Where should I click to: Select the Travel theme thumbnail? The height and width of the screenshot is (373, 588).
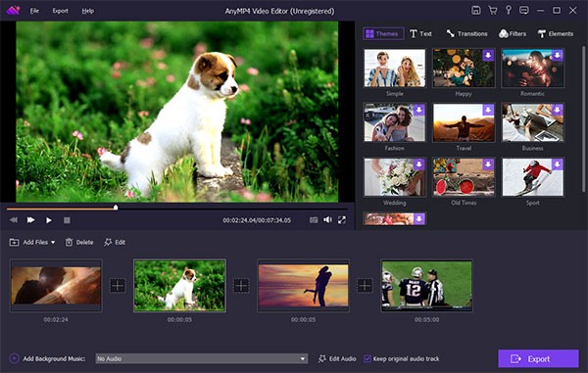pyautogui.click(x=464, y=122)
